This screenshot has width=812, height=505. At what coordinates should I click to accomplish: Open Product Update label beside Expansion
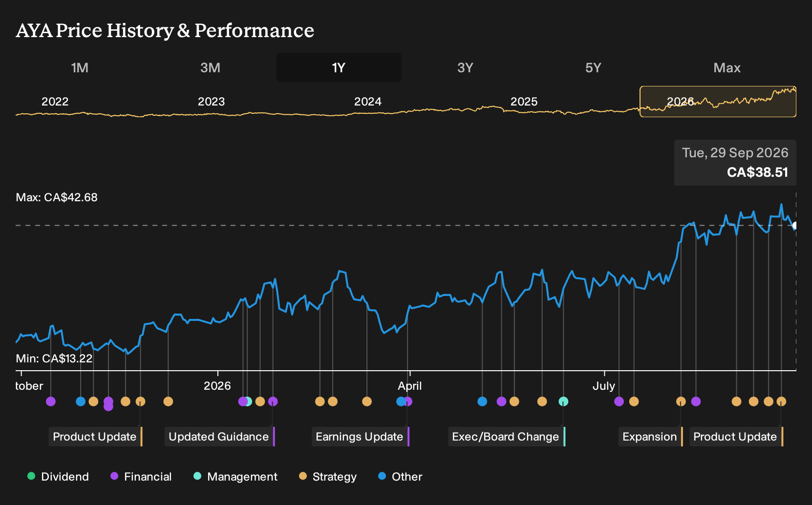click(736, 437)
